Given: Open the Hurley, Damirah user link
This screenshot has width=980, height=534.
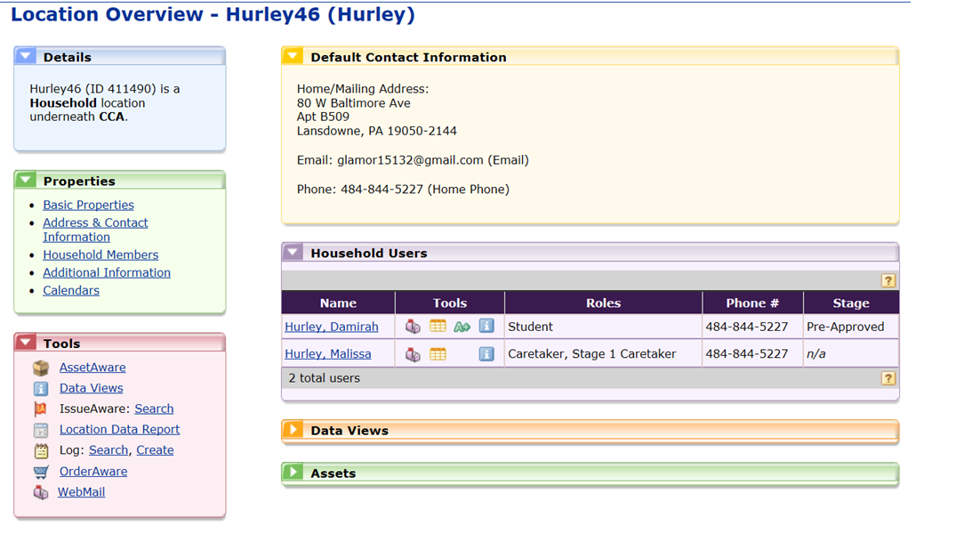Looking at the screenshot, I should 331,327.
